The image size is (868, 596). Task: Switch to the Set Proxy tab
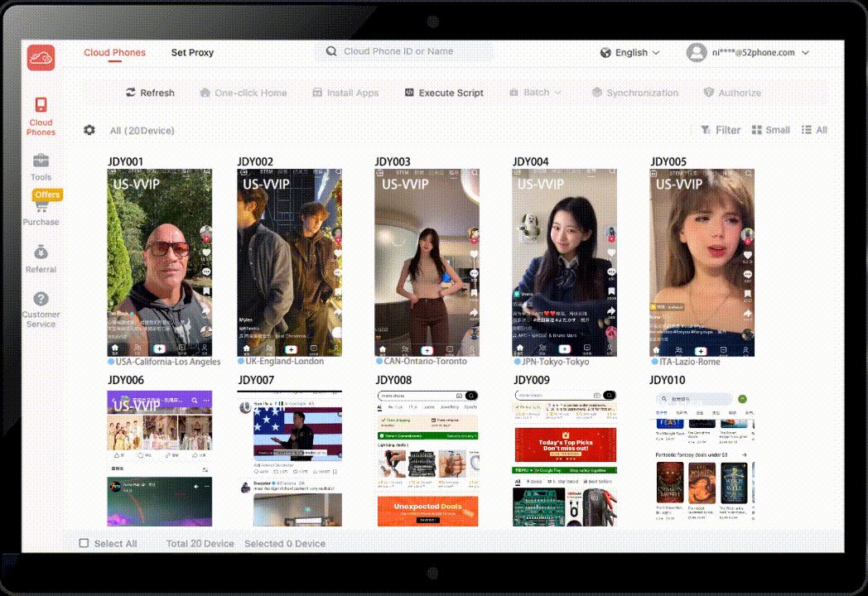[x=192, y=53]
